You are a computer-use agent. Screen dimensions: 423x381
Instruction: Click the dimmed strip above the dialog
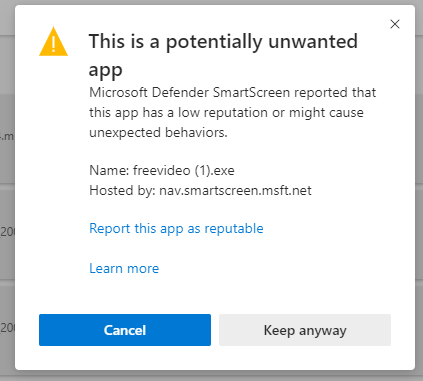[211, 2]
